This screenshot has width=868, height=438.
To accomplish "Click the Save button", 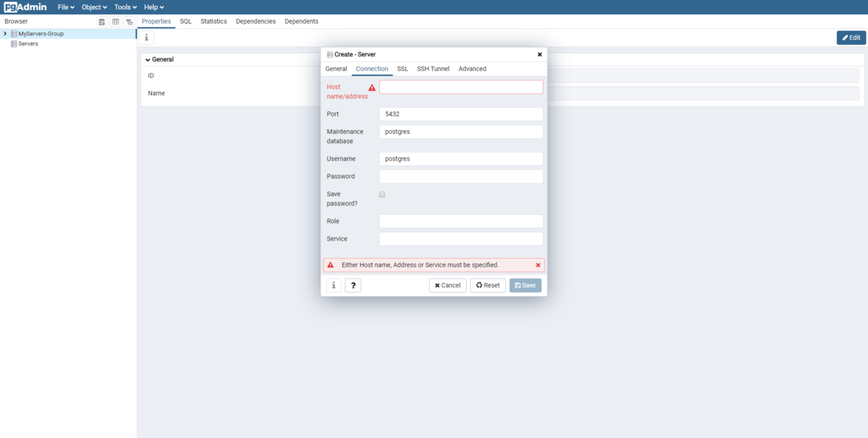I will coord(525,285).
